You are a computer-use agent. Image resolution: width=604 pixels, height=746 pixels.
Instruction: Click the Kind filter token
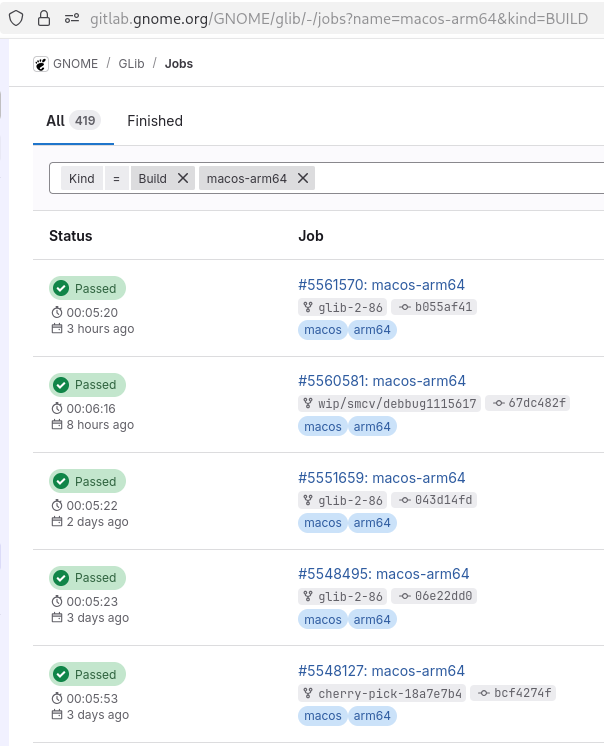point(82,178)
